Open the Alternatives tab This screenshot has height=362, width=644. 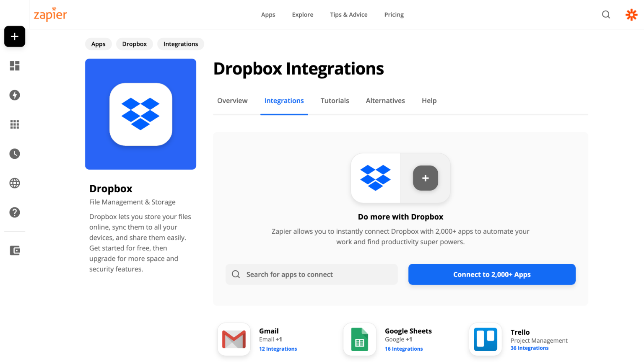click(385, 101)
